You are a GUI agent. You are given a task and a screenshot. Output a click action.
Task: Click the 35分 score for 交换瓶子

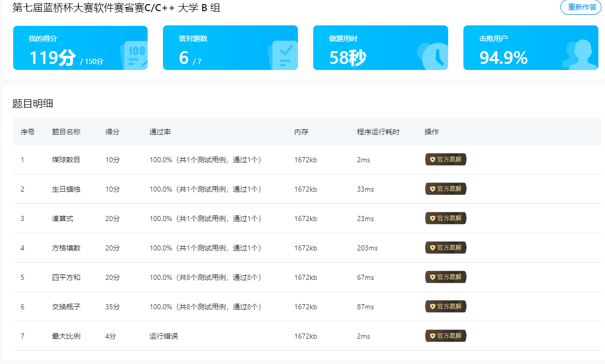coord(113,307)
